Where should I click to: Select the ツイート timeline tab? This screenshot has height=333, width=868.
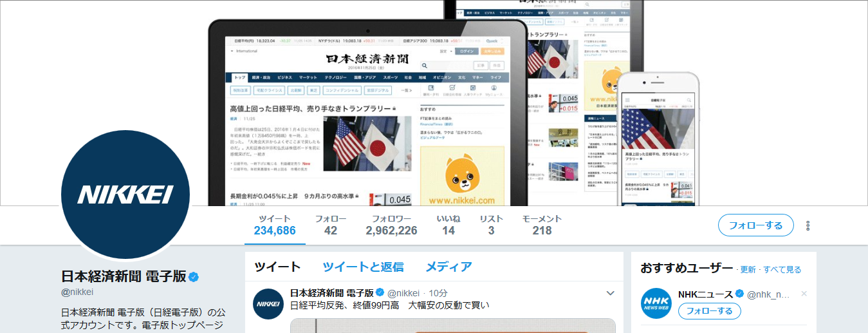click(277, 267)
